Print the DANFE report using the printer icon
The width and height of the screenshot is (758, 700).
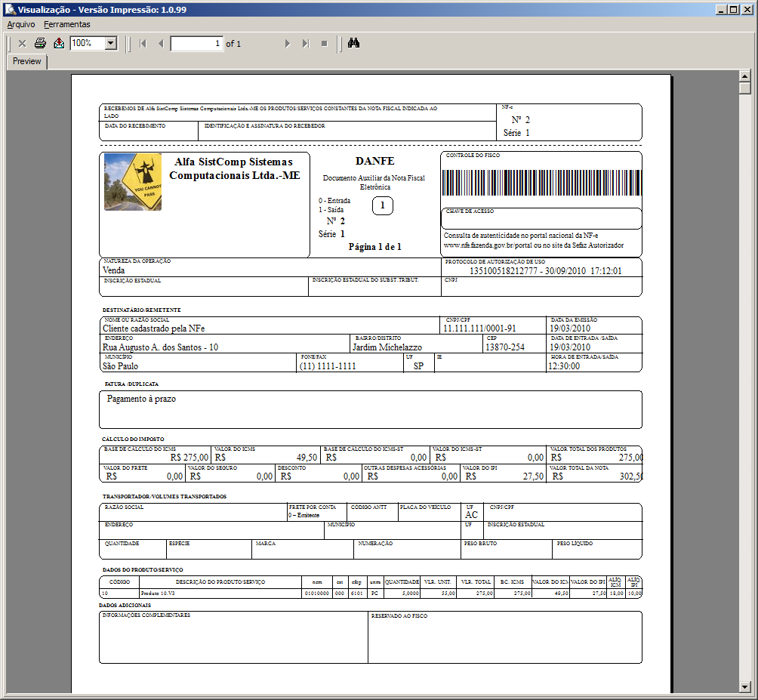pyautogui.click(x=40, y=44)
